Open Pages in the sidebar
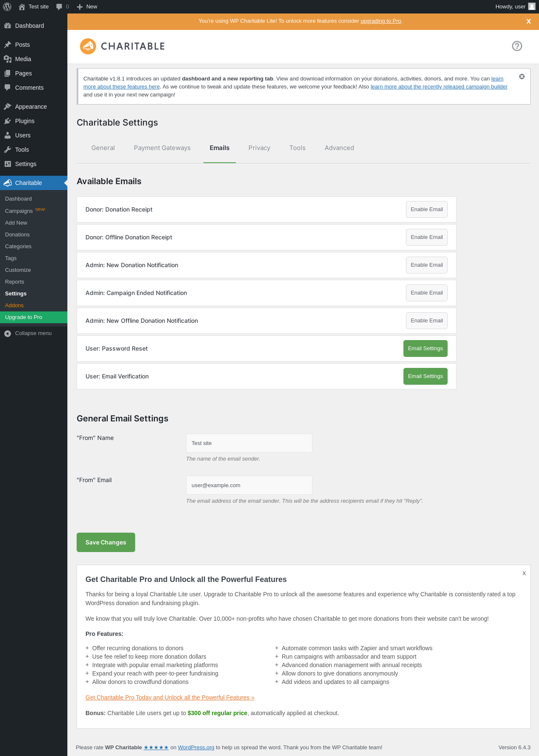539x756 pixels. tap(34, 73)
